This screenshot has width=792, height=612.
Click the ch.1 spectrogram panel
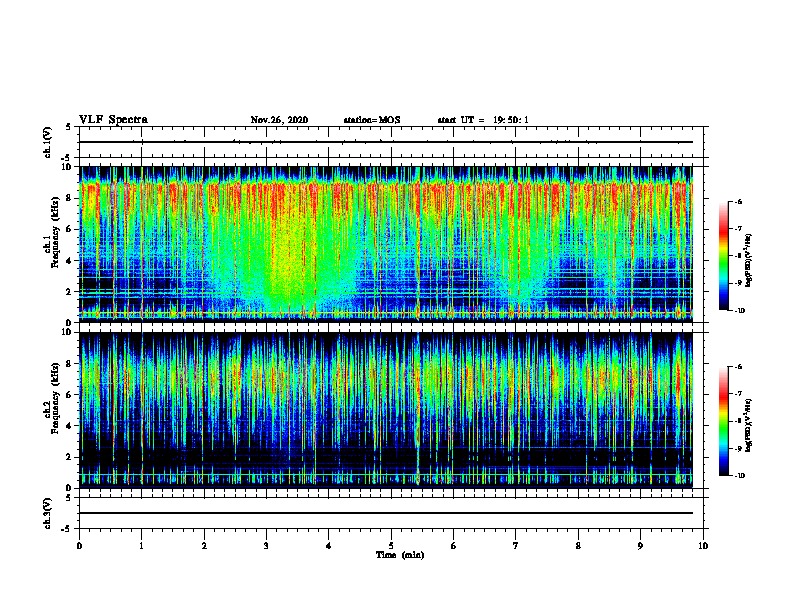tap(386, 244)
